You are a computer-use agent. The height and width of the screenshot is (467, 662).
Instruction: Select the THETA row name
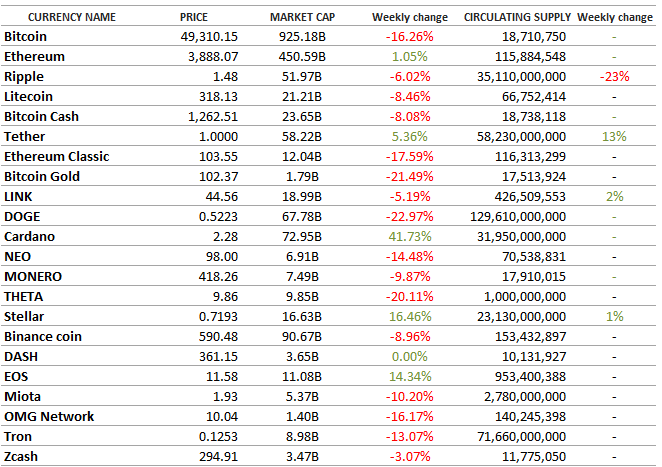[x=24, y=297]
